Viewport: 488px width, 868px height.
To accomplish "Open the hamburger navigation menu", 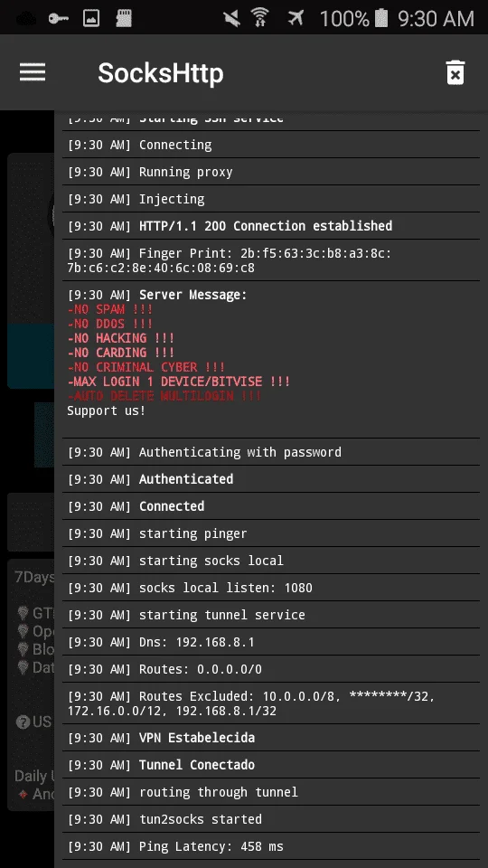I will pyautogui.click(x=33, y=72).
